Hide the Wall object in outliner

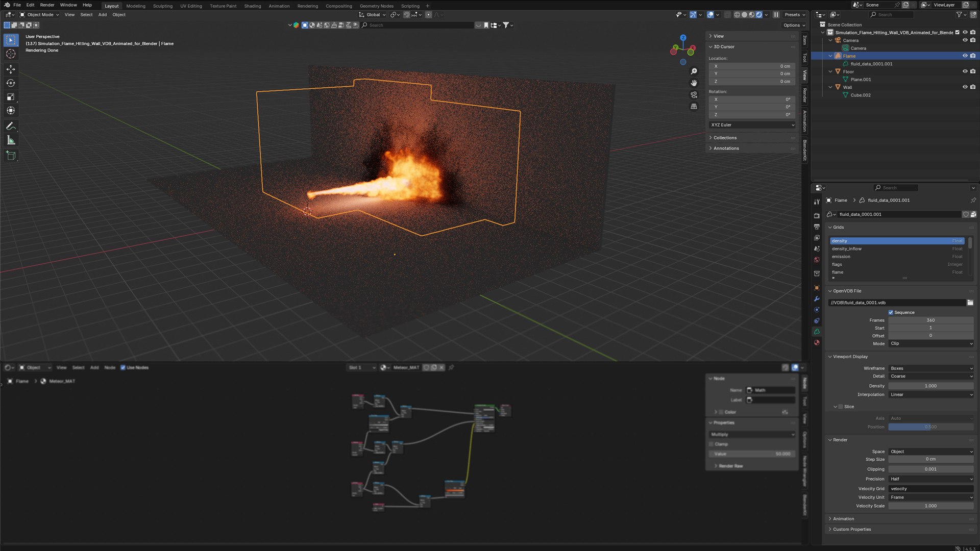(965, 87)
